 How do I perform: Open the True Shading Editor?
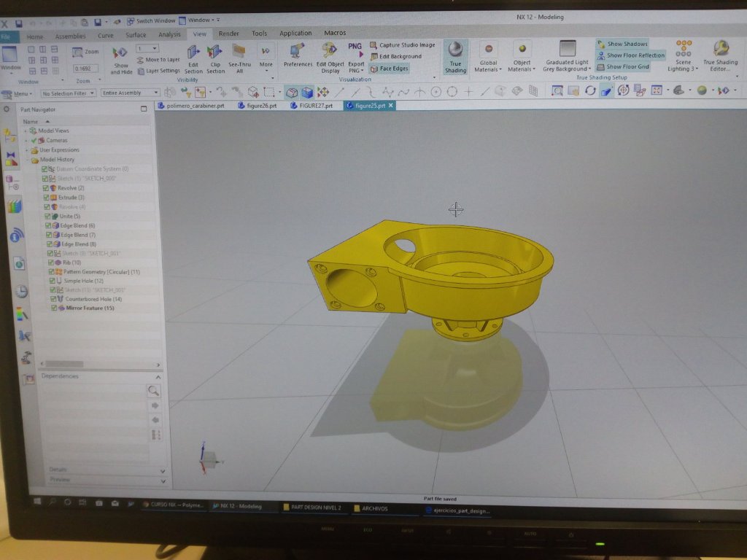(x=720, y=55)
